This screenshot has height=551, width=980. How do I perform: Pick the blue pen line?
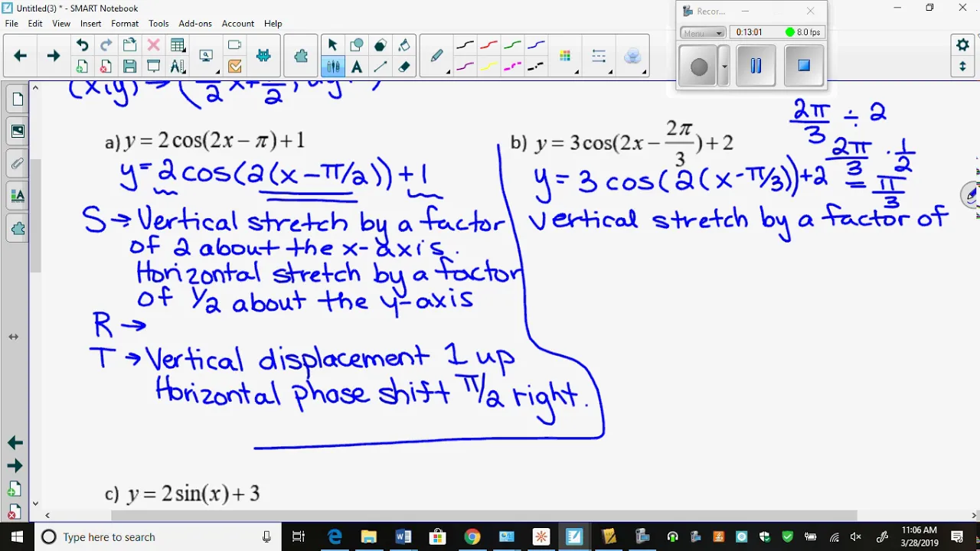pyautogui.click(x=536, y=45)
